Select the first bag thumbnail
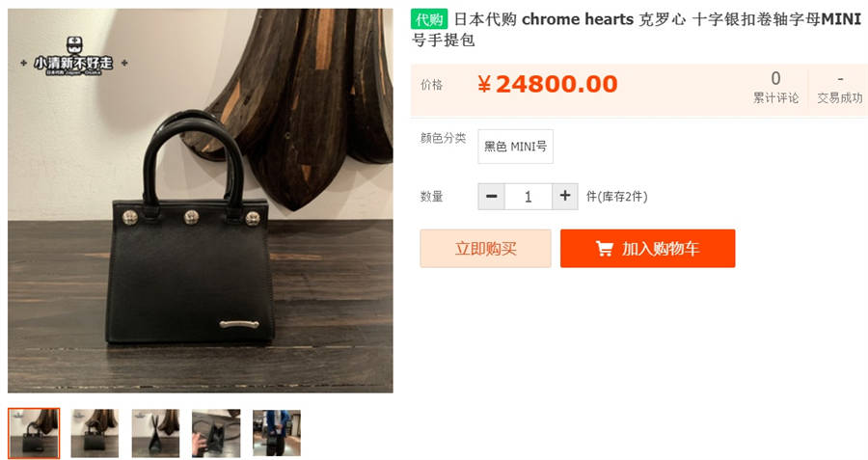The width and height of the screenshot is (868, 460). [34, 433]
